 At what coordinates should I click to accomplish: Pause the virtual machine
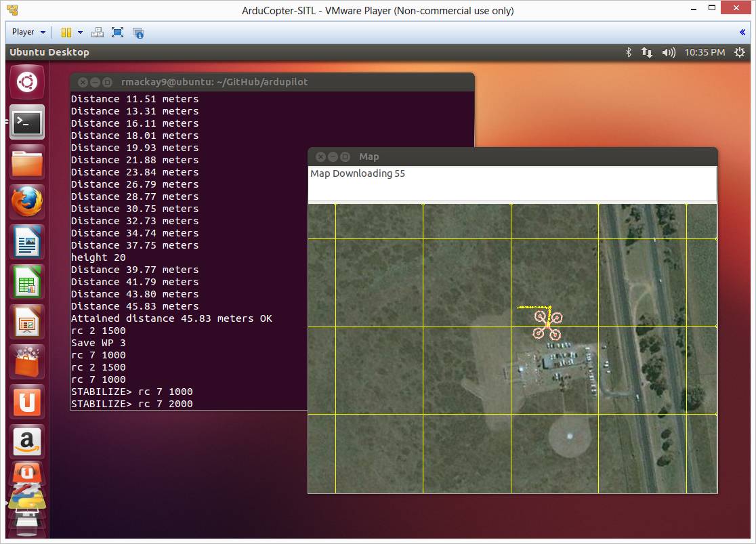(66, 32)
